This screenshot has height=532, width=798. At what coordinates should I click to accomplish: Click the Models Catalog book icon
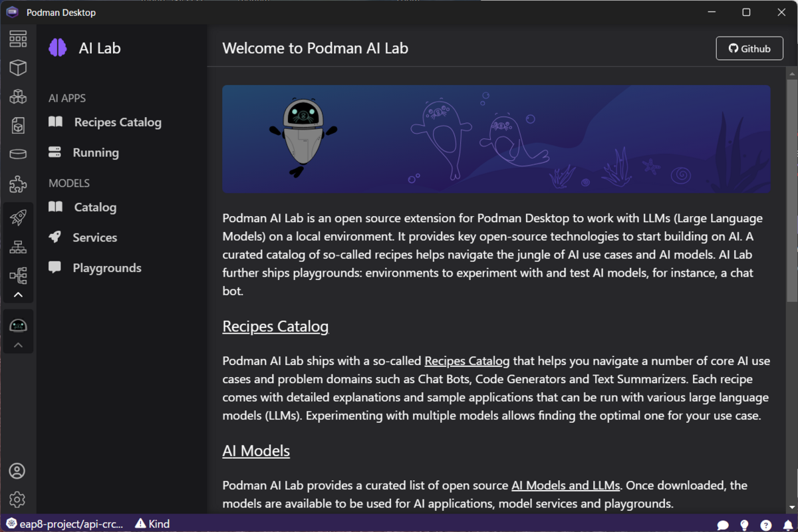[x=56, y=207]
